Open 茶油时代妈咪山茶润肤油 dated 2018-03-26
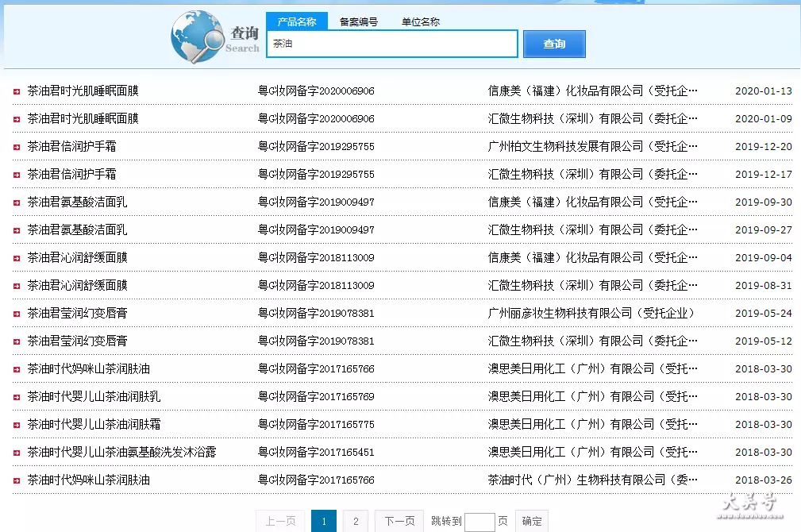 point(88,480)
